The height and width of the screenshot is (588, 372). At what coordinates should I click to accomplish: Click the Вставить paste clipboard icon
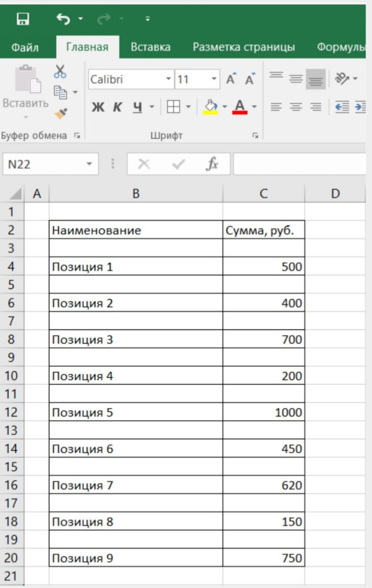(27, 79)
